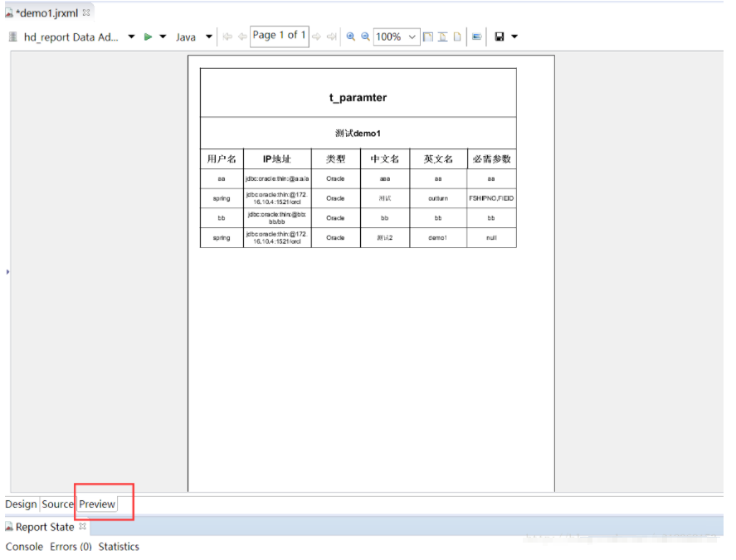Click the zoom in magnifier

click(351, 37)
